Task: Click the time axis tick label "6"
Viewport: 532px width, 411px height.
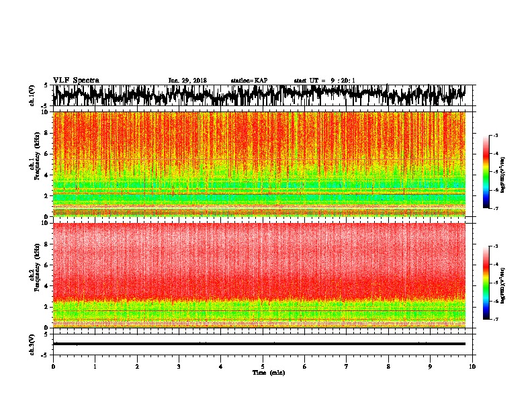Action: click(305, 366)
